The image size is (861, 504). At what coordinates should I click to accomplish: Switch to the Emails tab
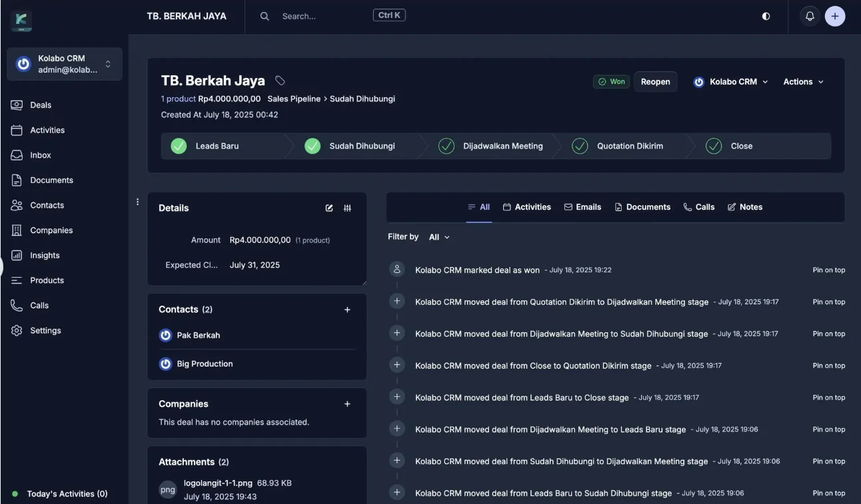click(x=582, y=207)
